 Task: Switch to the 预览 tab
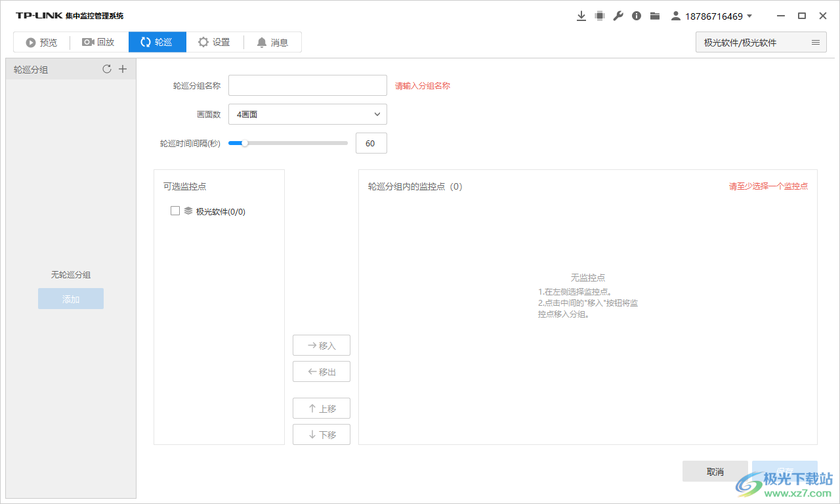point(41,41)
